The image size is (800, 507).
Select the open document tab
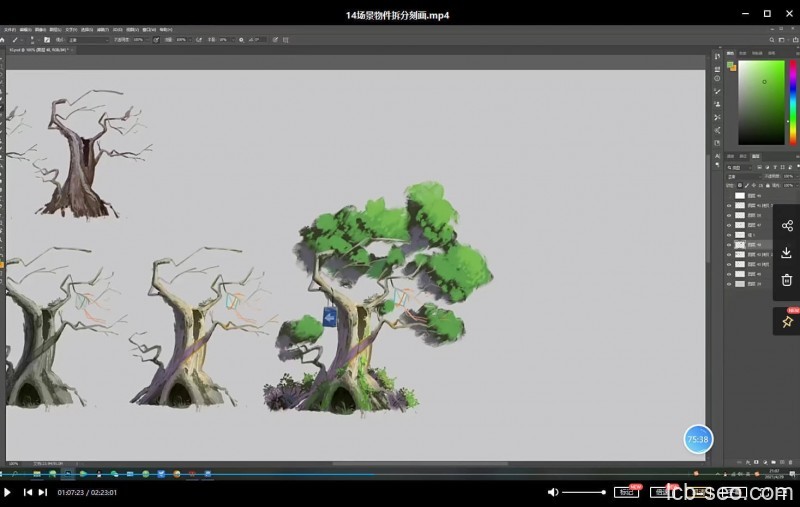point(38,49)
